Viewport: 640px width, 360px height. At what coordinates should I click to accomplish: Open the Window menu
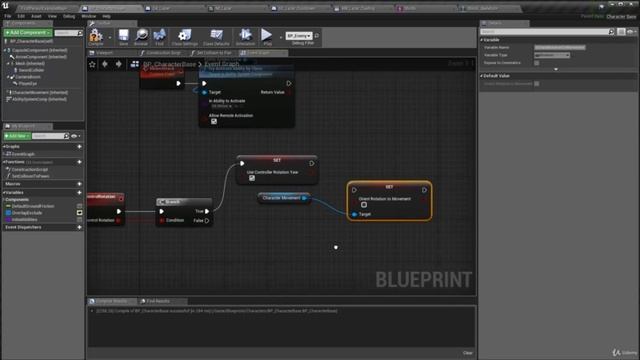click(89, 16)
